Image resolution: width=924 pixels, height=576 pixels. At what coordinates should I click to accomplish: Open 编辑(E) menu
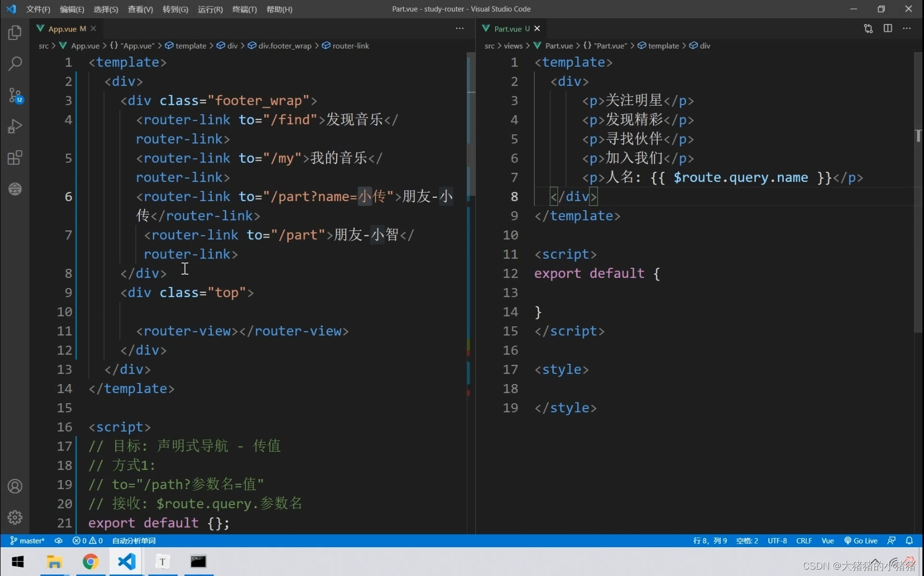pyautogui.click(x=72, y=9)
